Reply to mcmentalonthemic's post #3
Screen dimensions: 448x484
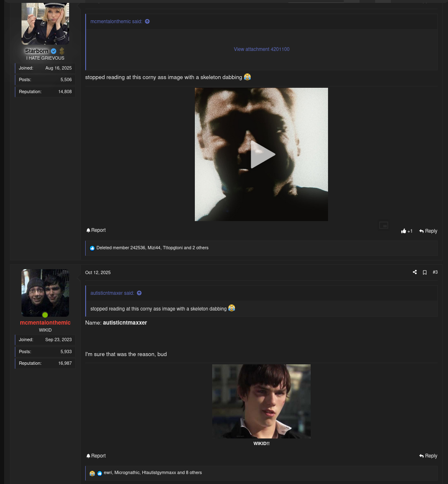click(428, 456)
